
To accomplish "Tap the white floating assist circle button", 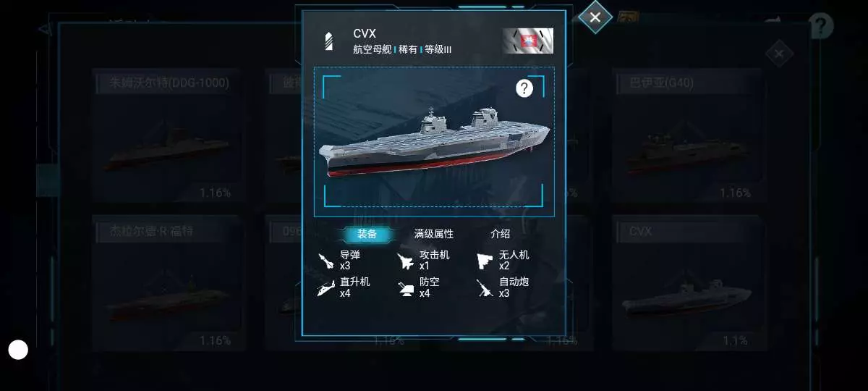I will (18, 350).
